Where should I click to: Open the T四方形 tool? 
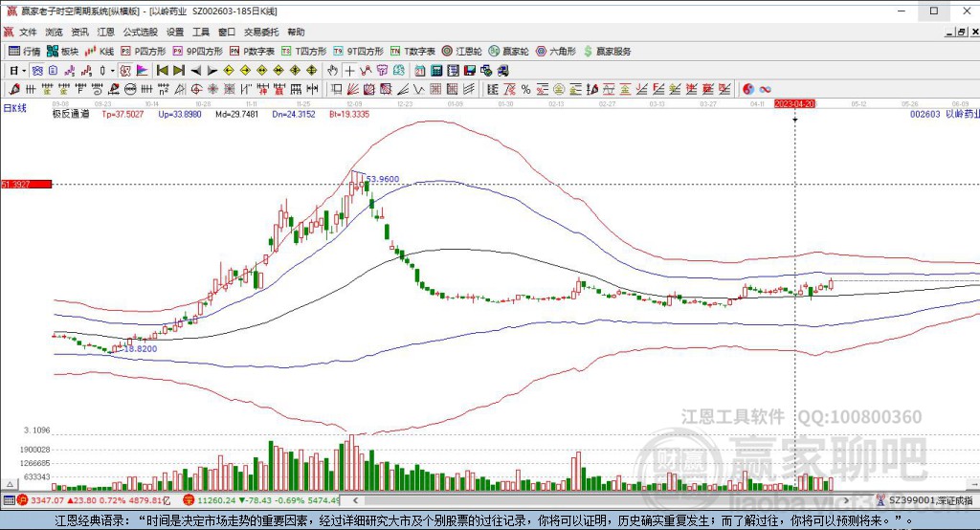coord(303,52)
